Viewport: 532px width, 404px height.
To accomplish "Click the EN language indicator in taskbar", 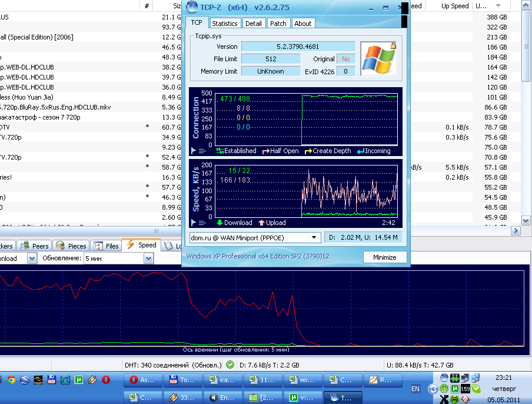I will click(x=415, y=389).
